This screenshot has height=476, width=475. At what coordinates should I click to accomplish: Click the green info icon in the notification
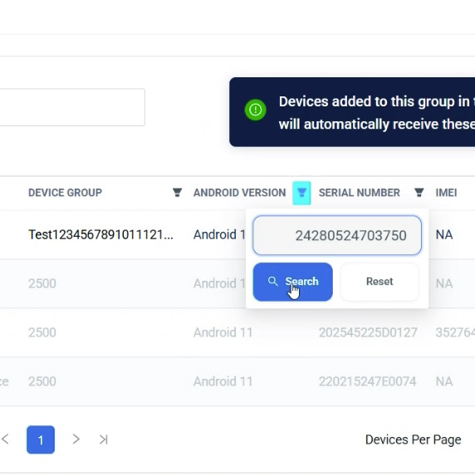[255, 110]
